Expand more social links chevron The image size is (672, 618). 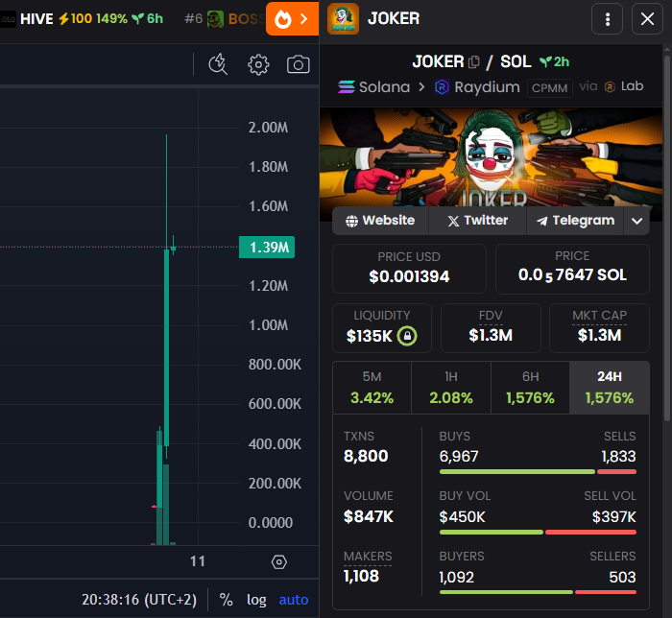[636, 221]
